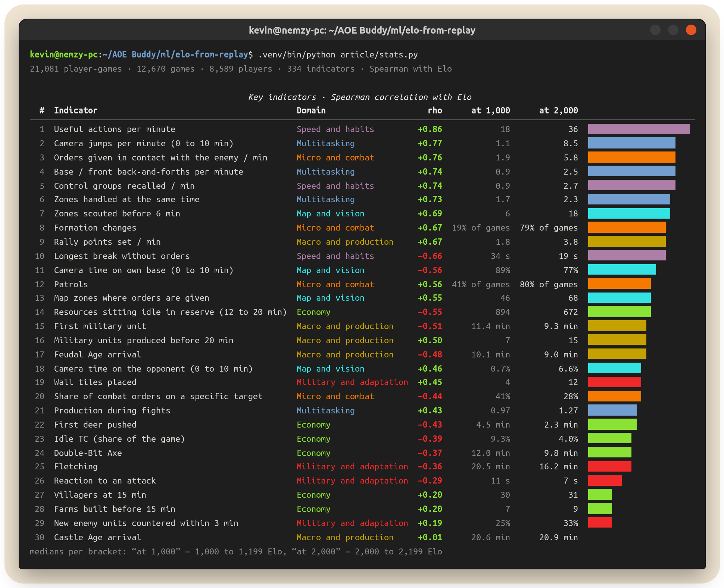Click 'Military and adaptation' in Reaction to an attack row
Image resolution: width=724 pixels, height=588 pixels.
coord(352,481)
